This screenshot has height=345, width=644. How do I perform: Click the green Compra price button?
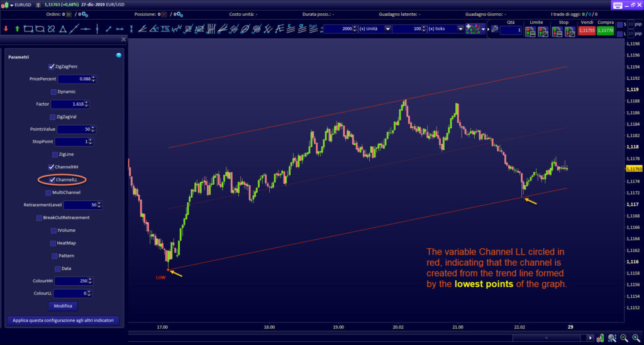click(605, 30)
